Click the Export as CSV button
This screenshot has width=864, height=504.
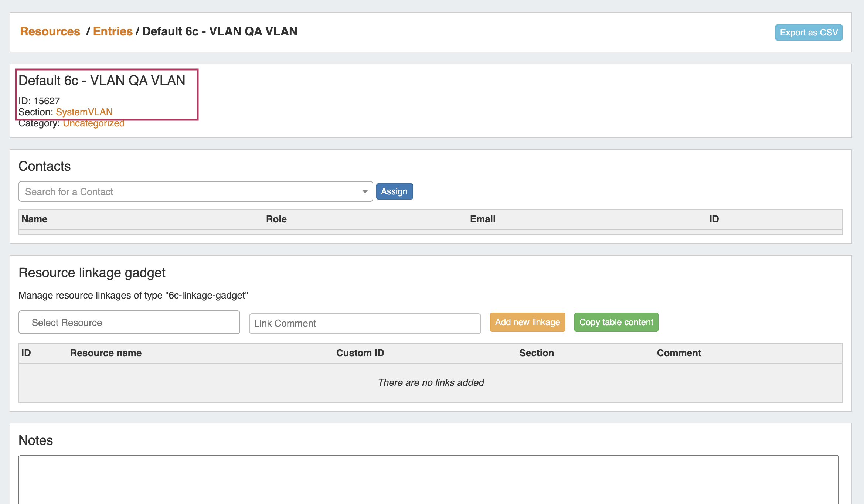pyautogui.click(x=808, y=33)
